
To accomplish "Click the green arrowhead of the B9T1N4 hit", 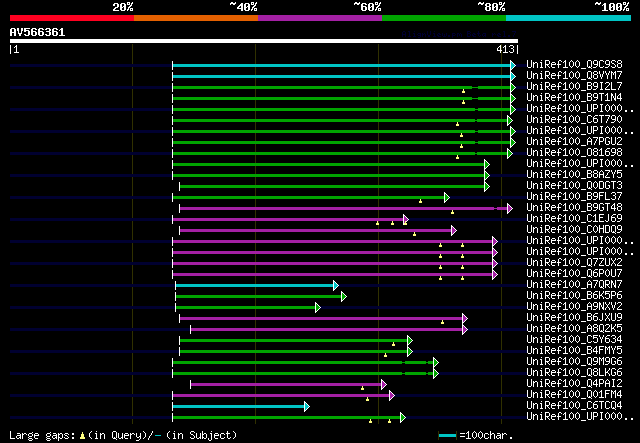I will point(513,98).
